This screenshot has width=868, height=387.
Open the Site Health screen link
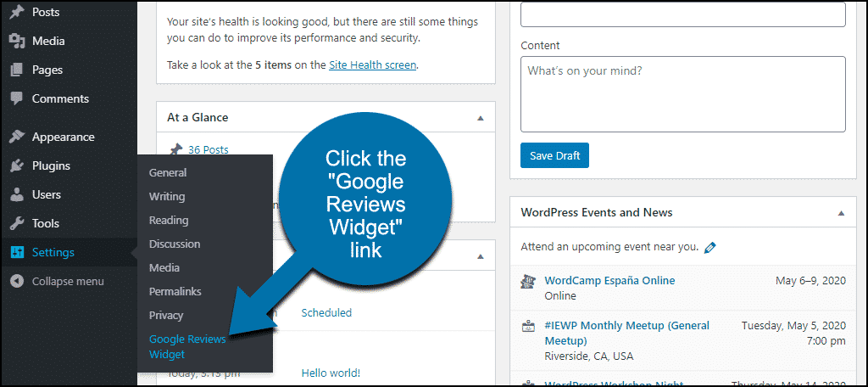[373, 64]
